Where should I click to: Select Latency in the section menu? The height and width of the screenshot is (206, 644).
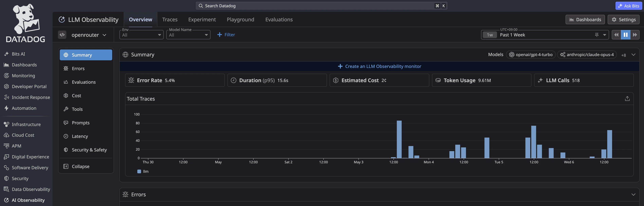pyautogui.click(x=86, y=136)
